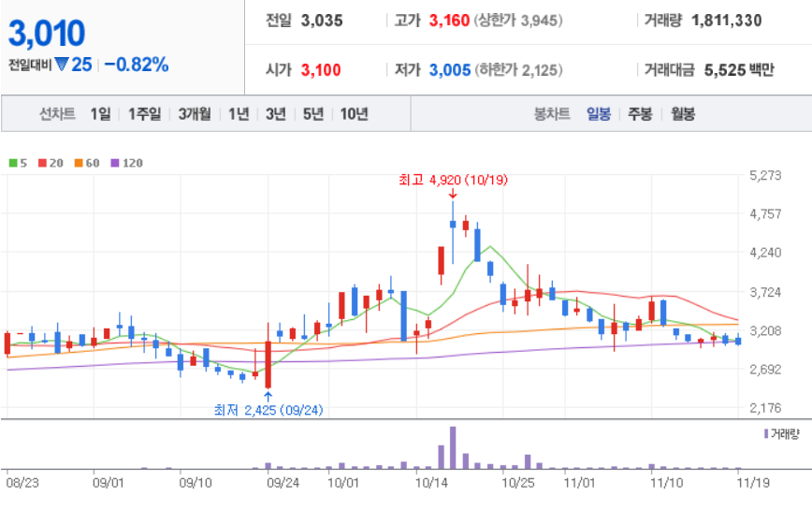
Task: Click the purple 120-day average legend swatch
Action: point(115,163)
